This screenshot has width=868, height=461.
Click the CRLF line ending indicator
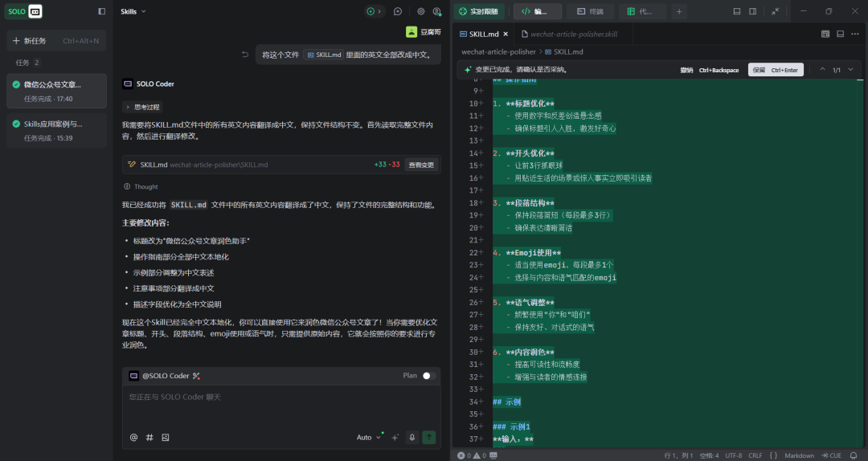click(755, 455)
